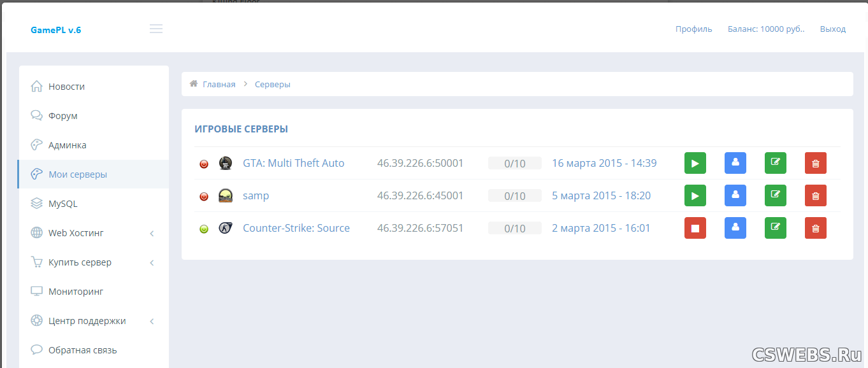
Task: Go to Главная breadcrumb link
Action: (219, 84)
